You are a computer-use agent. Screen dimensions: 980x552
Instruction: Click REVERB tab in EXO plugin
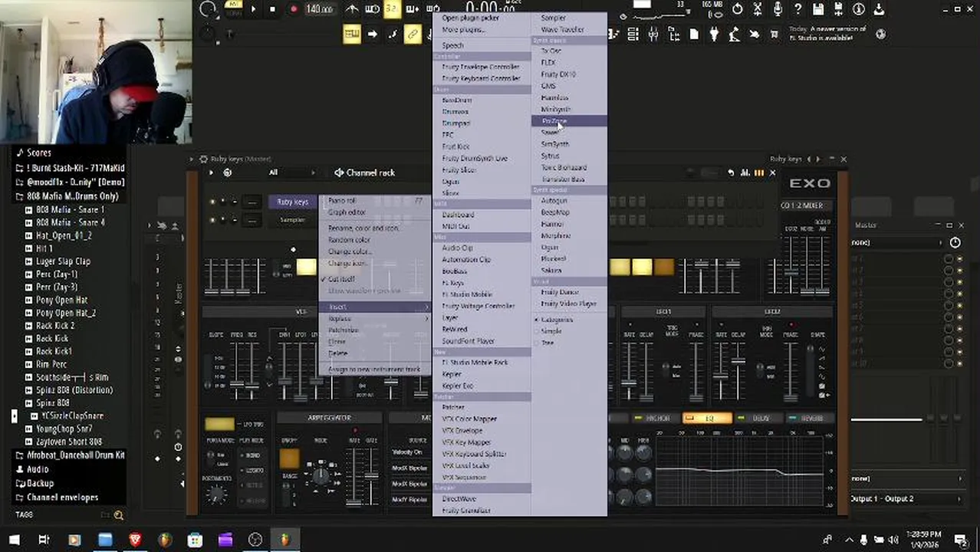coord(810,419)
